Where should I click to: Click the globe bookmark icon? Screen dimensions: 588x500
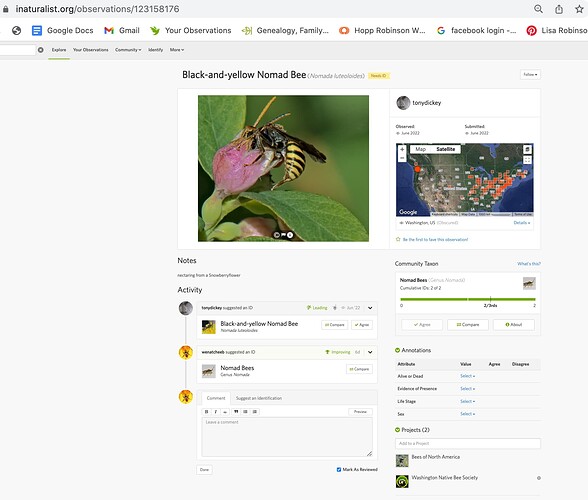16,30
